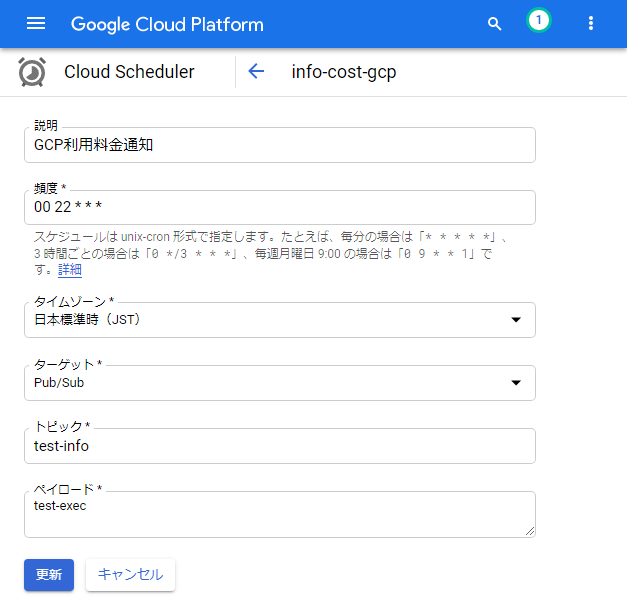The width and height of the screenshot is (627, 615).
Task: Focus the トピック topic field test-info
Action: pos(280,446)
